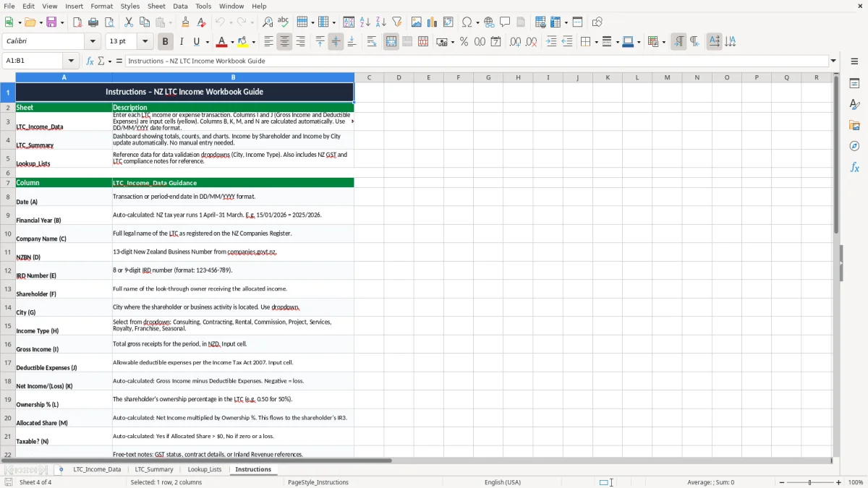Switch to LTC_Summary sheet tab
This screenshot has width=868, height=488.
[x=154, y=469]
